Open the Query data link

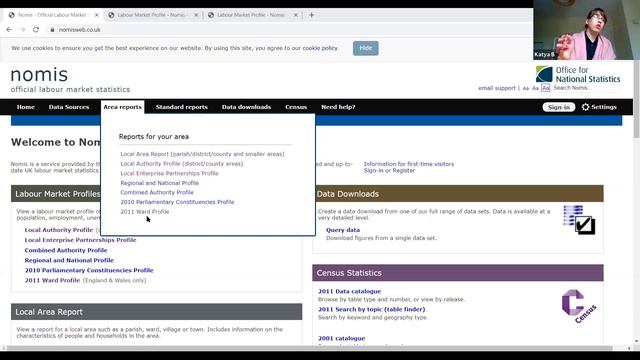(343, 230)
